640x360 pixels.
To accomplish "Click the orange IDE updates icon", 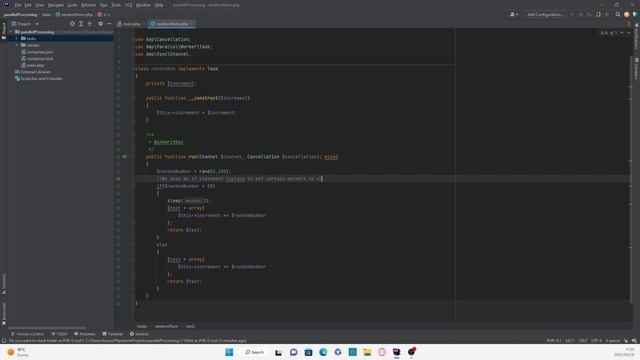I will coord(627,14).
